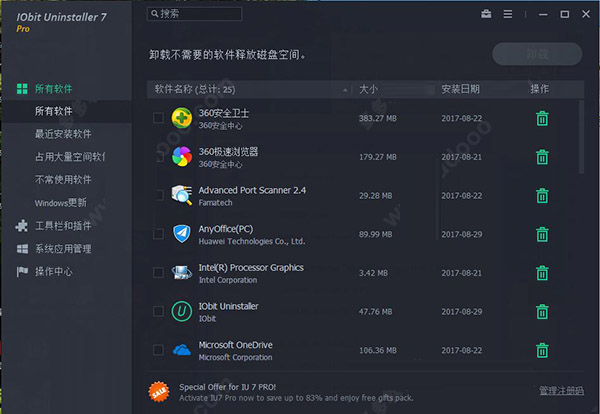Click the Windows logo icon for 系统应用管理
The width and height of the screenshot is (600, 414).
(22, 249)
